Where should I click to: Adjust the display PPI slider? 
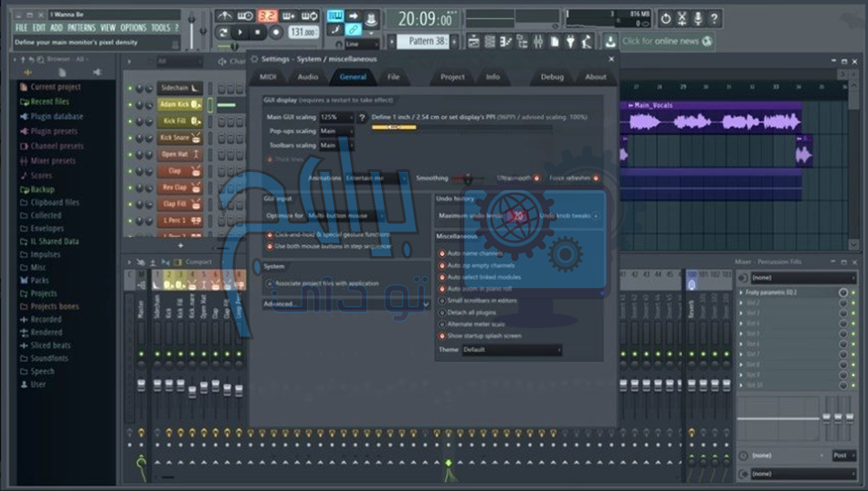pyautogui.click(x=395, y=128)
